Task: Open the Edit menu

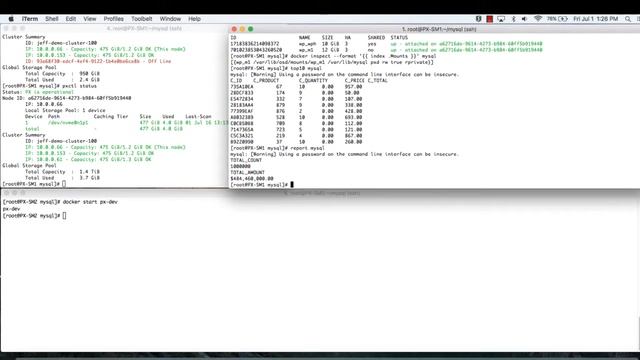Action: (71, 19)
